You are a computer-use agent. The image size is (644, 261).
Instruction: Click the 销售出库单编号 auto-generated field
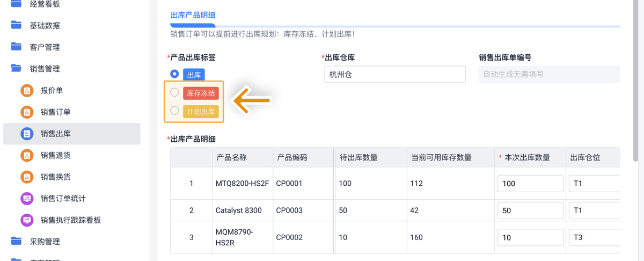click(x=549, y=74)
